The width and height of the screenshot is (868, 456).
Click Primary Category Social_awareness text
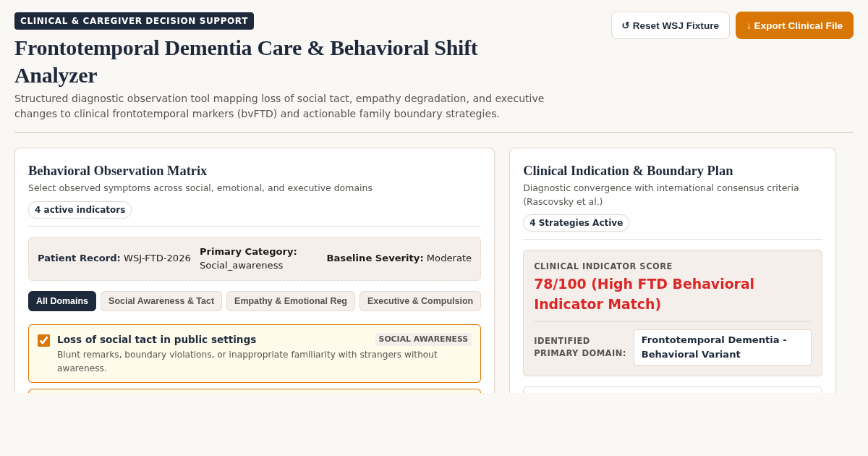248,258
